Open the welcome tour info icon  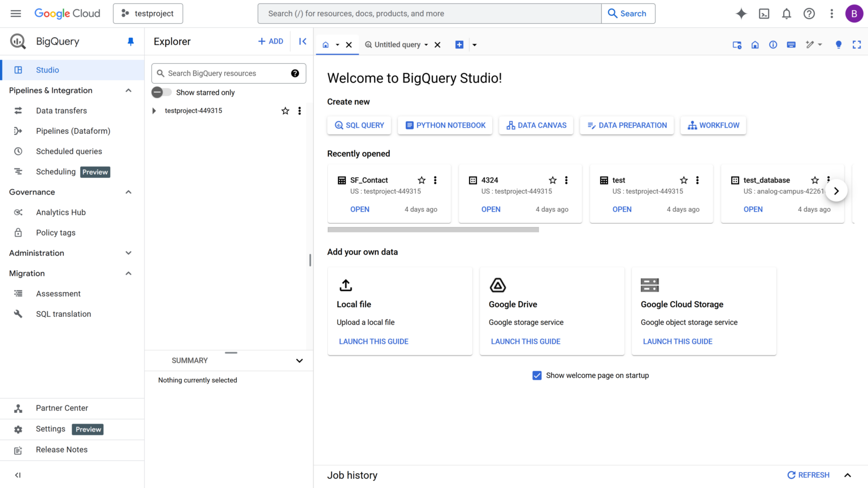pyautogui.click(x=773, y=45)
